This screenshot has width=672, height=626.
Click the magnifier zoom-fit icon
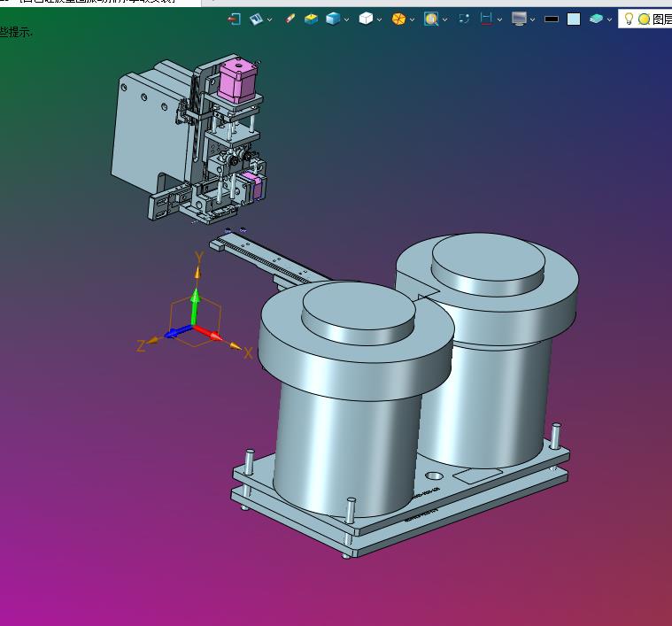coord(431,19)
